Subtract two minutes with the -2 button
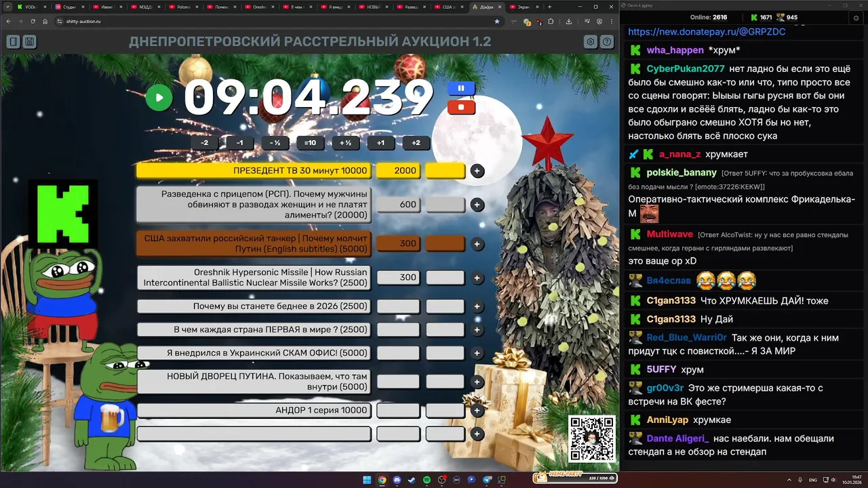Image resolution: width=868 pixels, height=488 pixels. (x=204, y=143)
